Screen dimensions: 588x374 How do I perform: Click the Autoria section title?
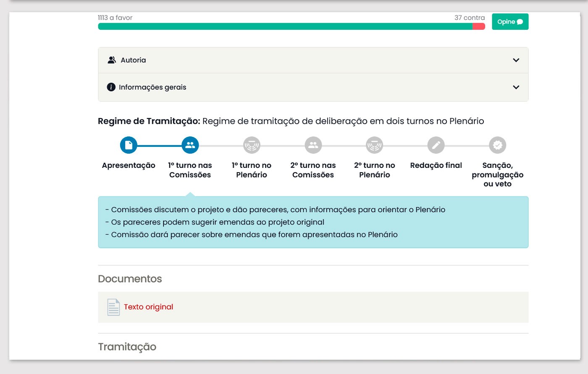tap(133, 60)
